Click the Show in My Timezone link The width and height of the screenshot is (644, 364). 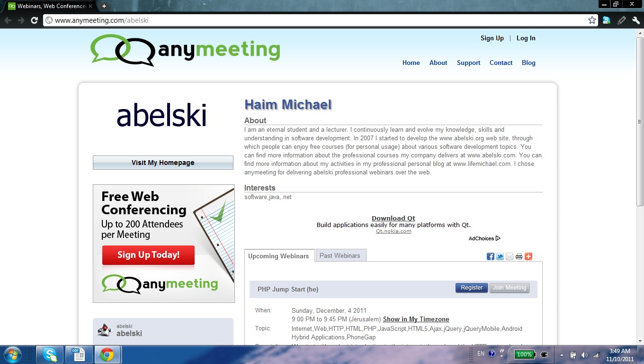click(x=416, y=319)
